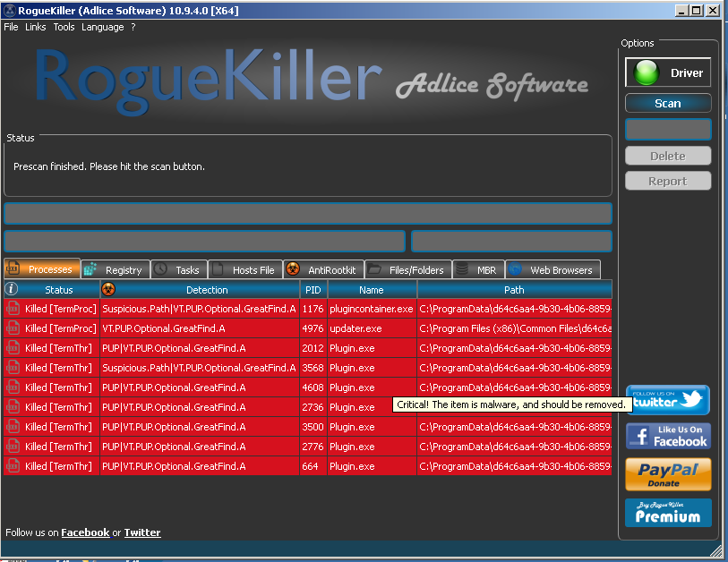Switch to the Web Browsers tab

click(x=552, y=269)
